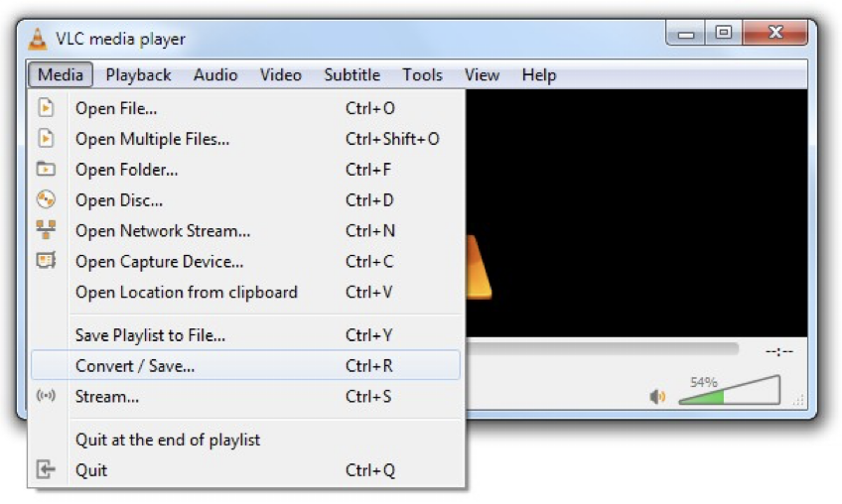Toggle Quit at the end of playlist

coord(245,440)
